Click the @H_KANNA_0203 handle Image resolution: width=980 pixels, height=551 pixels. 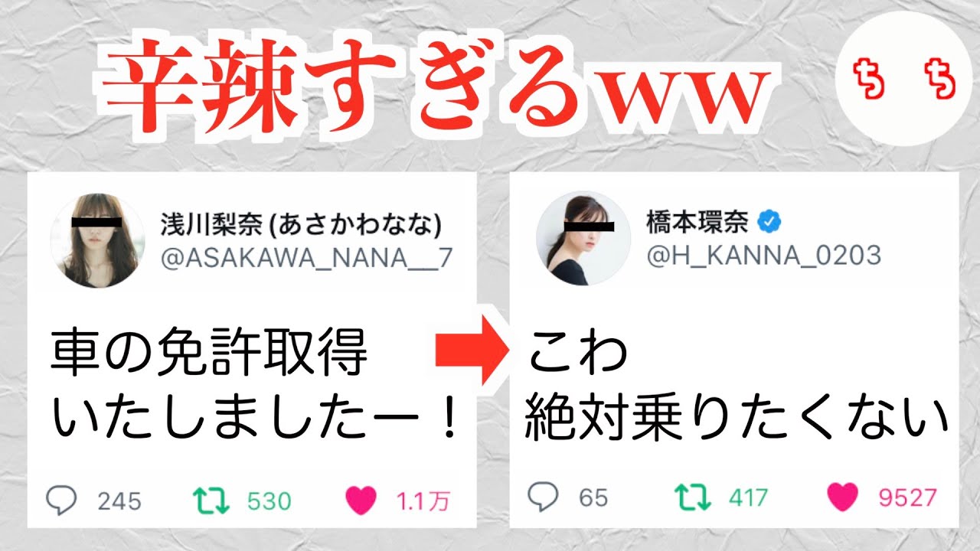[x=764, y=255]
